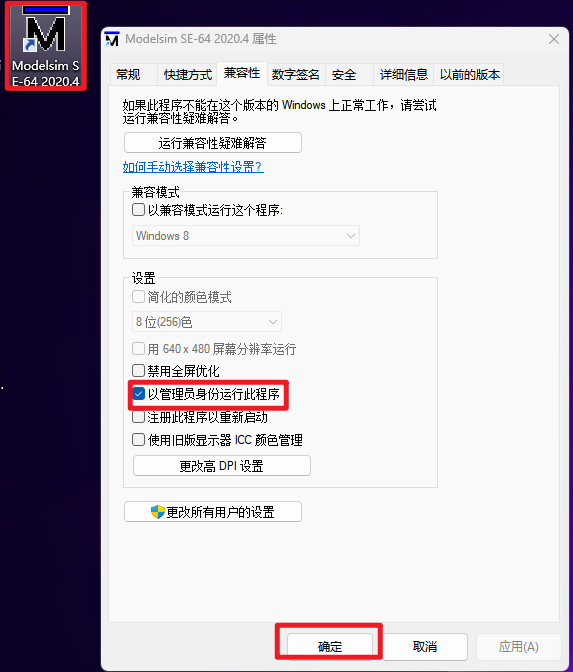Select the Modelsim SE-64 2020.4 desktop shortcut
Viewport: 573px width, 672px height.
tap(45, 46)
